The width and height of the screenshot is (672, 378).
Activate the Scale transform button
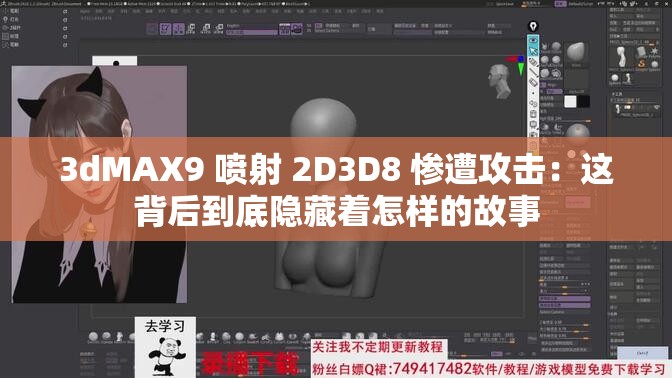[x=205, y=29]
